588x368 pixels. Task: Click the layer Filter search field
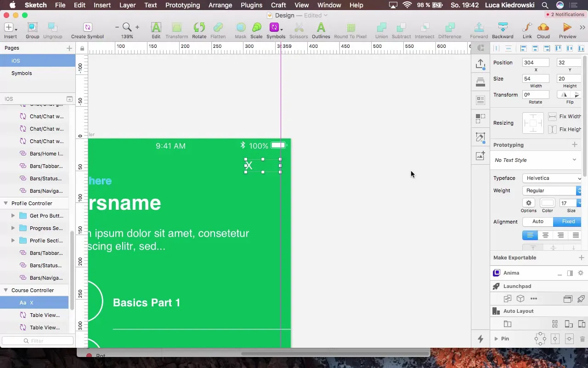coord(38,341)
